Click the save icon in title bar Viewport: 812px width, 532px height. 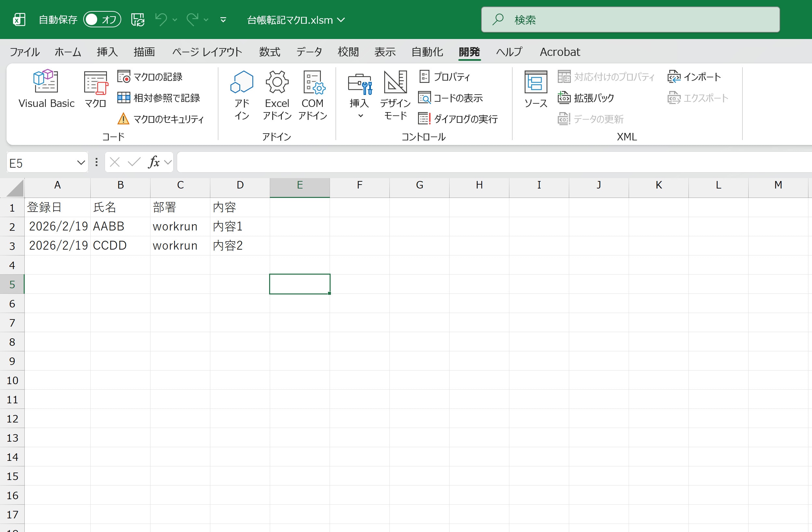tap(138, 20)
